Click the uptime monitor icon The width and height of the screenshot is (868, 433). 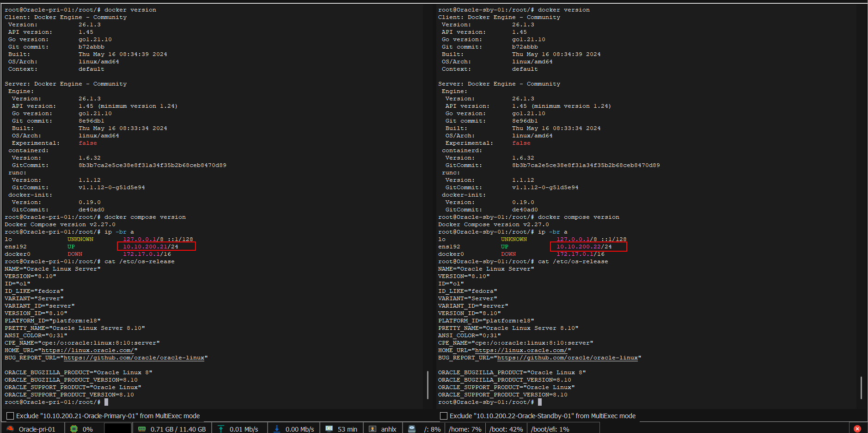329,429
